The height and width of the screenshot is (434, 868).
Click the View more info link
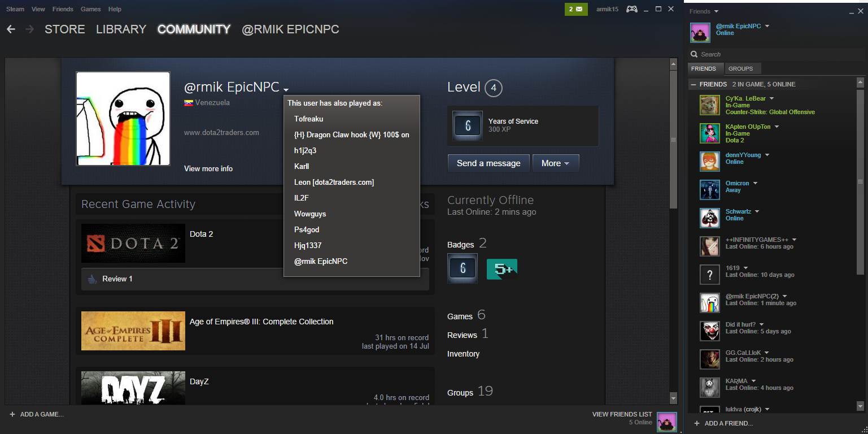[208, 168]
